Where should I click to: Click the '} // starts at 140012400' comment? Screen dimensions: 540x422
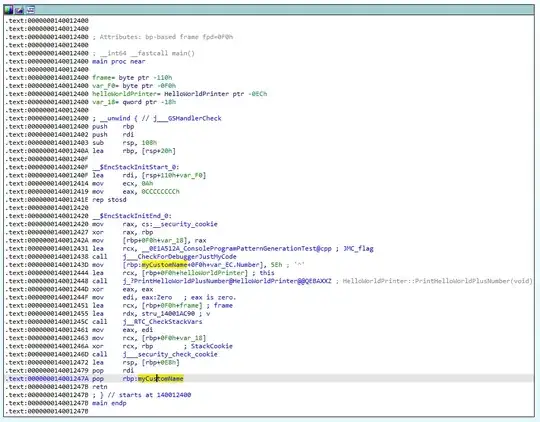(145, 395)
